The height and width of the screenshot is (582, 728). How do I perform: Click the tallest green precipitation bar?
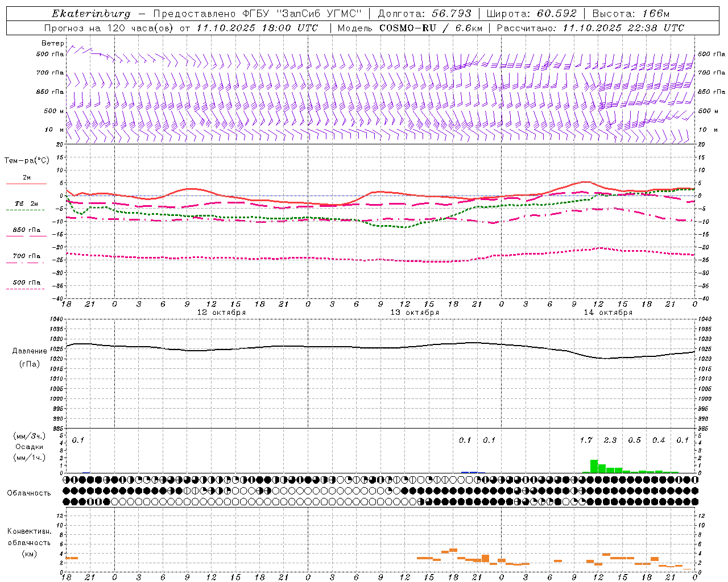594,467
